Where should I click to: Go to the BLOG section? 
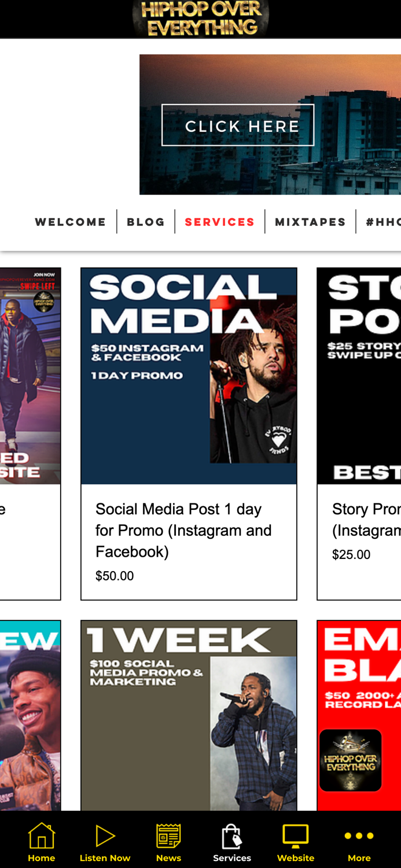(x=146, y=221)
